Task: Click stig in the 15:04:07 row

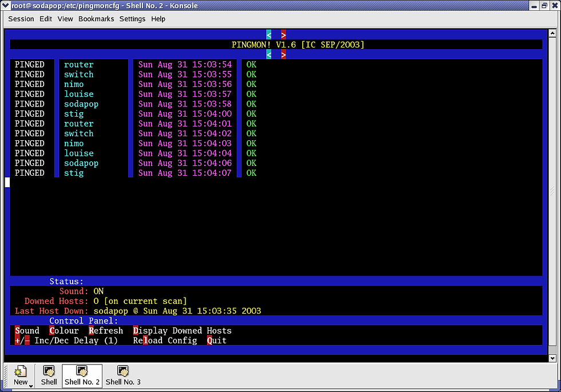Action: pos(74,173)
